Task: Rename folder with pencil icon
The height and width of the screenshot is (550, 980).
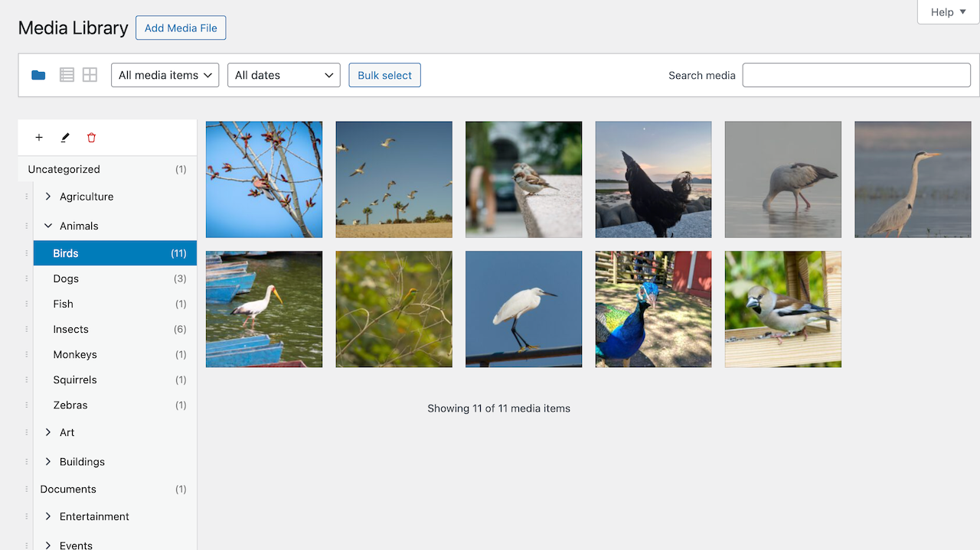Action: (65, 138)
